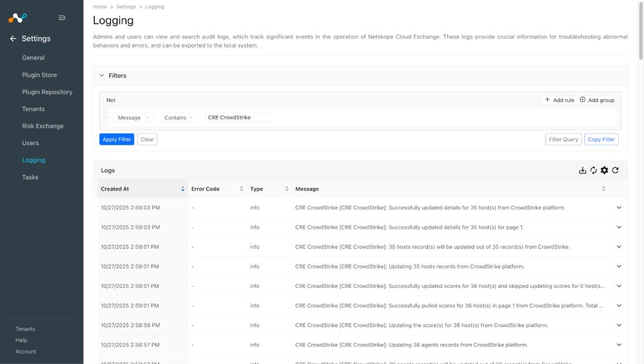Open Risk Exchange settings

(x=43, y=126)
